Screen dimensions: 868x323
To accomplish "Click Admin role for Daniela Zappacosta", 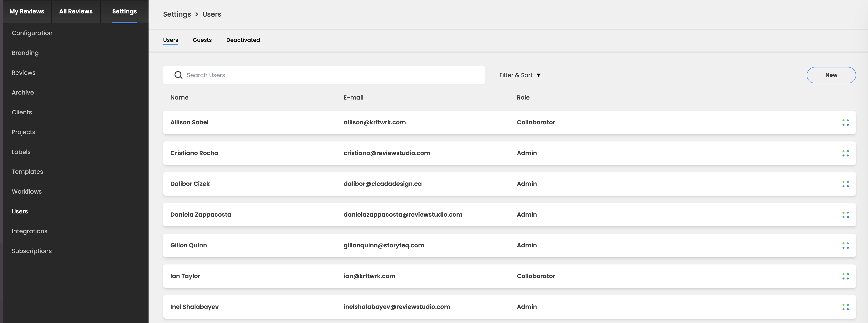I will coord(527,215).
